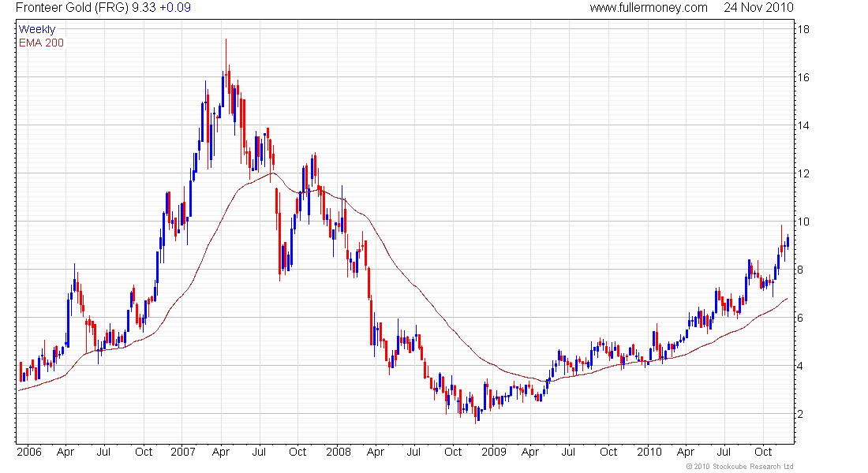The width and height of the screenshot is (868, 473).
Task: Click the Oct label in year 2008
Action: pyautogui.click(x=453, y=452)
